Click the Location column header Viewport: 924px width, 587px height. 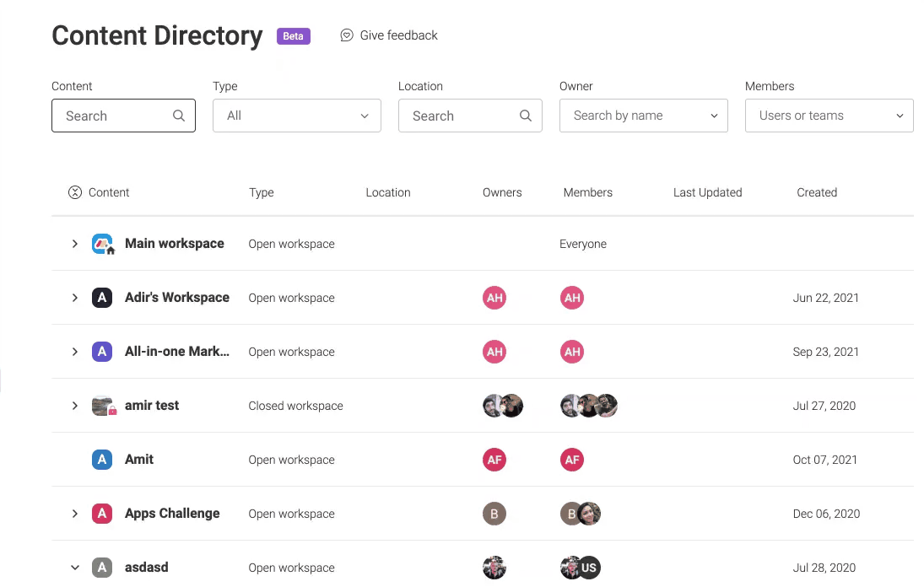[388, 192]
